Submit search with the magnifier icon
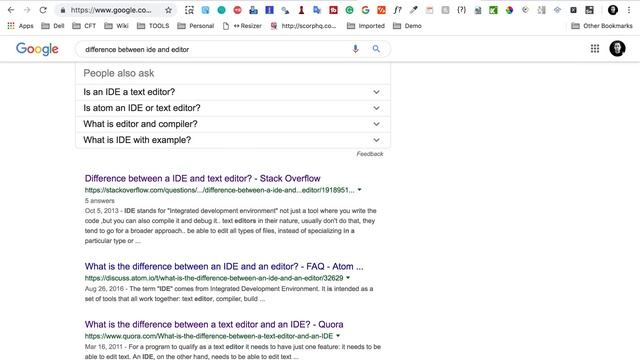Screen dimensions: 640x360 pos(376,49)
